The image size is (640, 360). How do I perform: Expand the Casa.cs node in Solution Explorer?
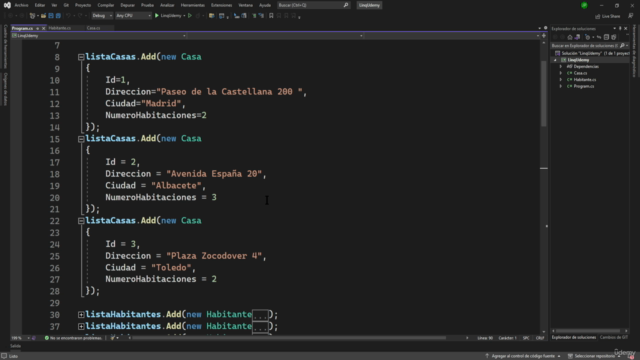[x=561, y=73]
